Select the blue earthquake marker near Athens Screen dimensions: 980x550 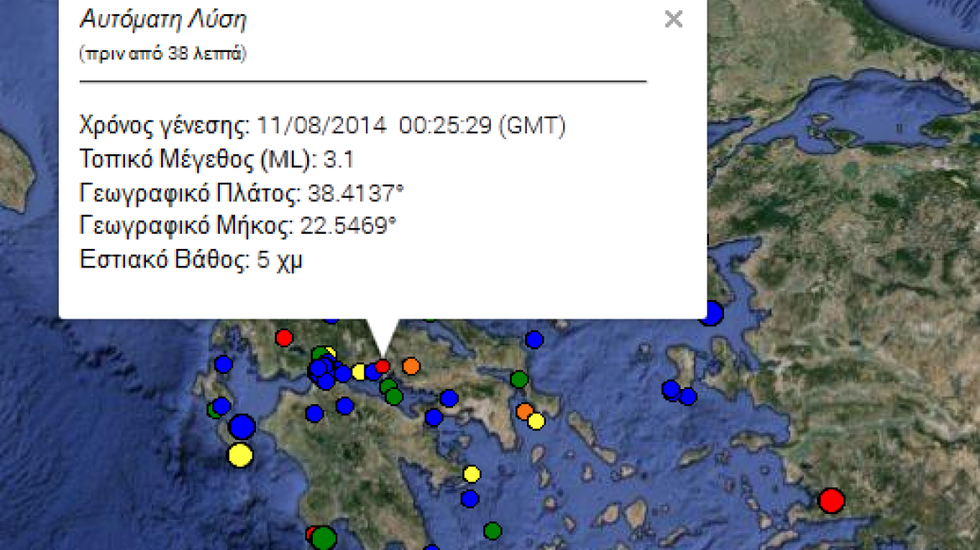point(449,398)
